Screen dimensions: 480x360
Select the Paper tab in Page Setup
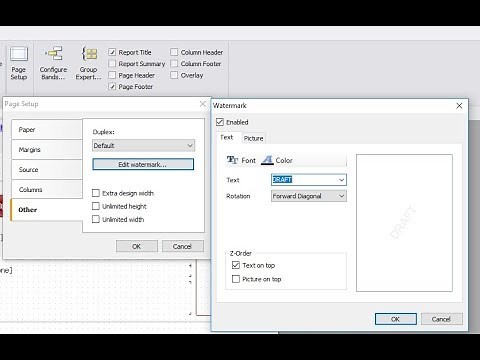47,130
